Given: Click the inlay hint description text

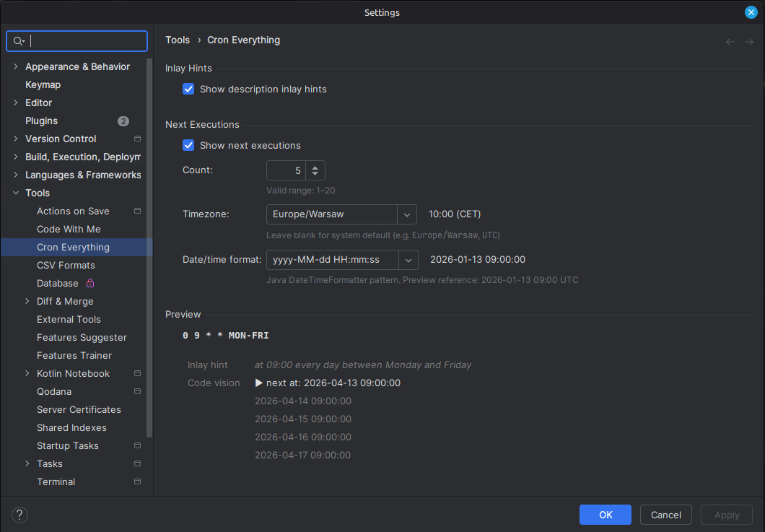Looking at the screenshot, I should 363,365.
